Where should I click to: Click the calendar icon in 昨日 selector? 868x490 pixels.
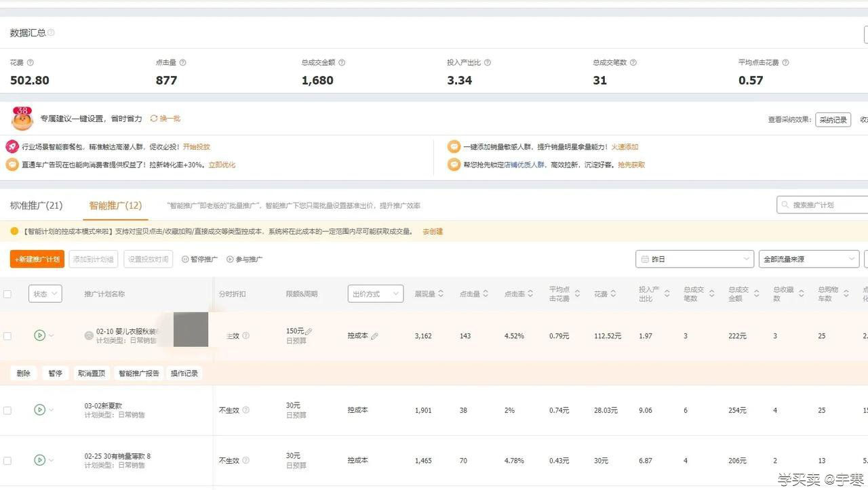pyautogui.click(x=644, y=260)
